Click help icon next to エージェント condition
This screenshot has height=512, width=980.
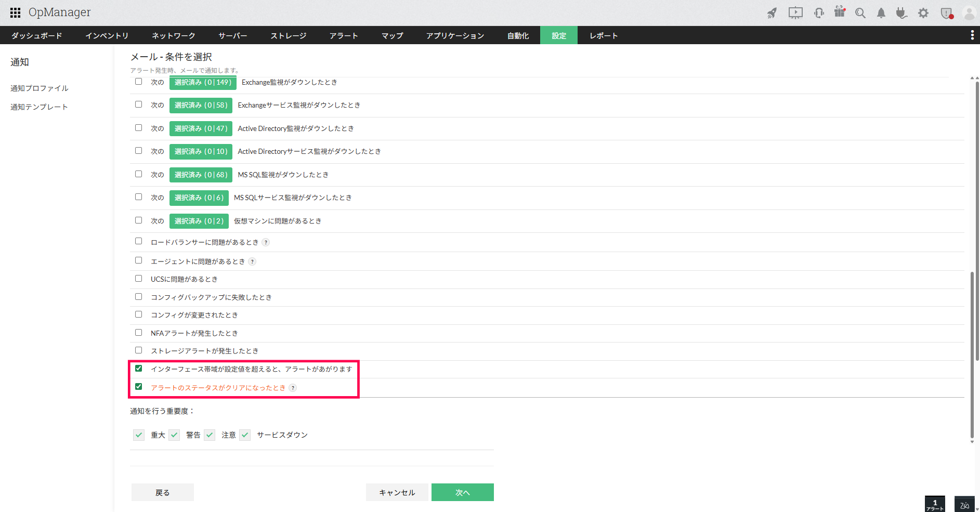pyautogui.click(x=252, y=261)
